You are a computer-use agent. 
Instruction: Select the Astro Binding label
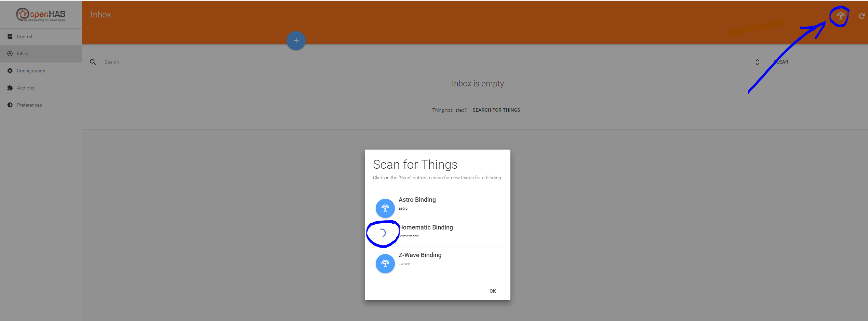417,200
